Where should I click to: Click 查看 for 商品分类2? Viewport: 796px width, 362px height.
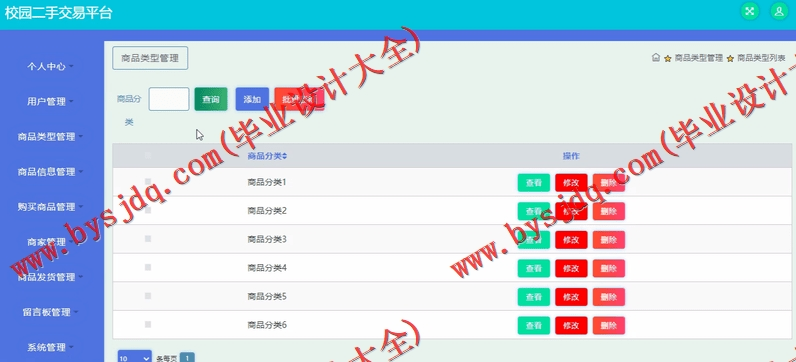click(x=534, y=211)
